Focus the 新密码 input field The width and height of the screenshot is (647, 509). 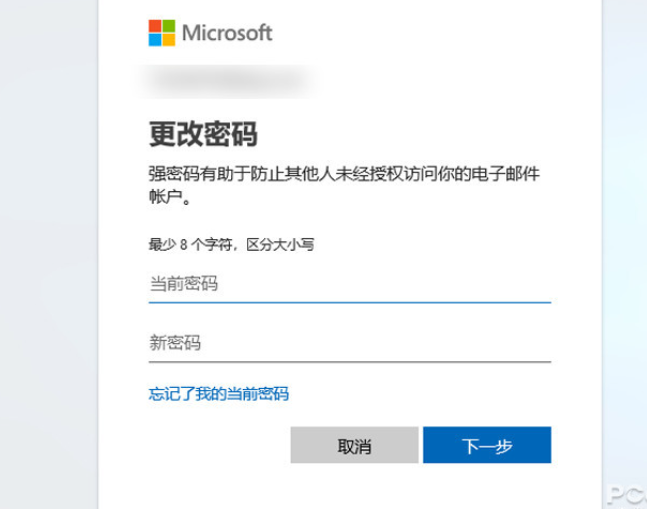pyautogui.click(x=349, y=344)
